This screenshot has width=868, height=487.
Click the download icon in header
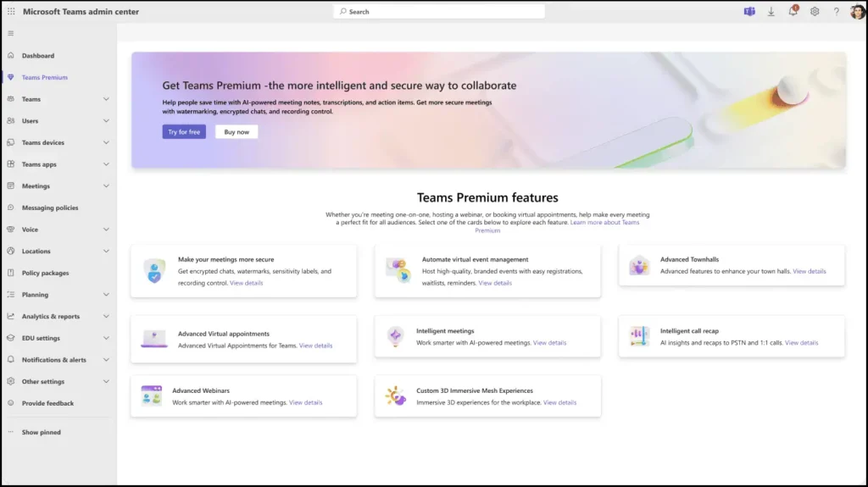tap(771, 11)
